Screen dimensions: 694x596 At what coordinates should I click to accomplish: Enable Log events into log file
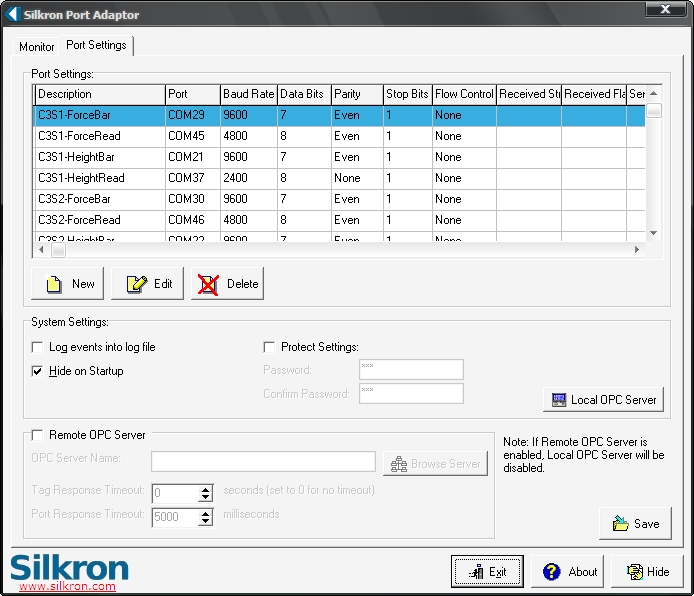(x=37, y=347)
